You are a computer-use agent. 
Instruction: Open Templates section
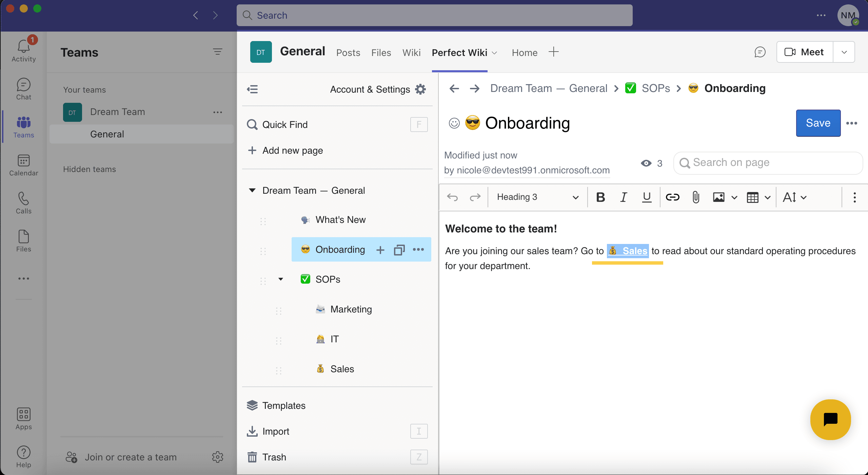(276, 405)
